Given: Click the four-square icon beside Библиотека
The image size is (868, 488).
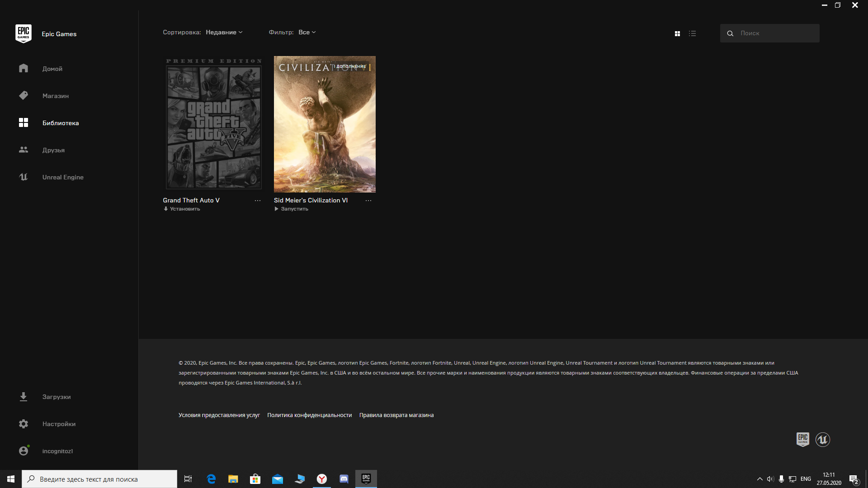Looking at the screenshot, I should click(x=24, y=122).
